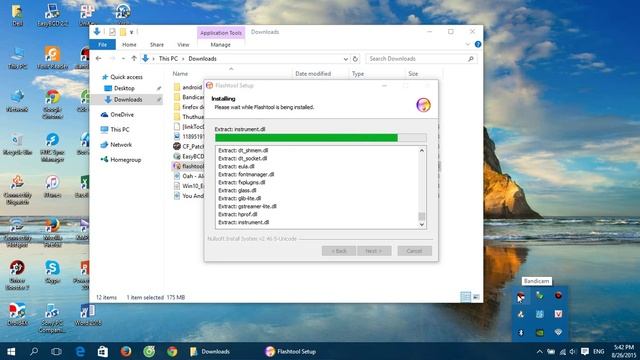This screenshot has width=640, height=360.
Task: Click the network signal tray icon
Action: 562,351
